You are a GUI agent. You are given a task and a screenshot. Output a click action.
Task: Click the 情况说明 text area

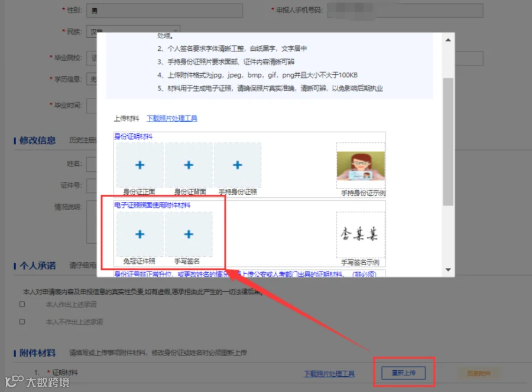pyautogui.click(x=92, y=222)
